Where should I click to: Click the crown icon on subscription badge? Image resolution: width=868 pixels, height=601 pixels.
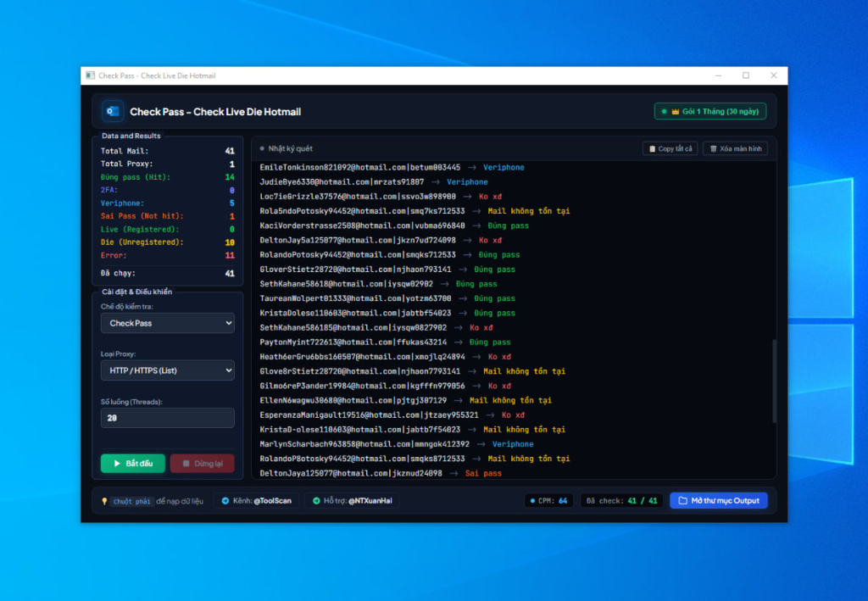(x=676, y=112)
